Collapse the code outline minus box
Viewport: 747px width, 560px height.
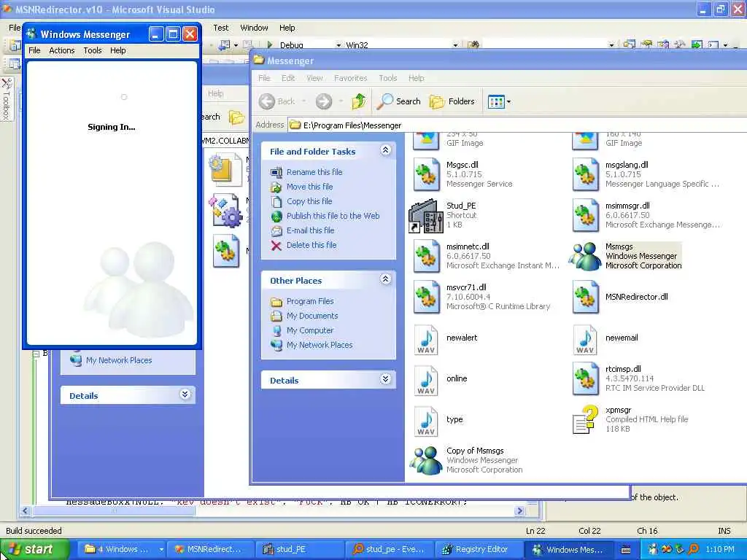pos(36,354)
